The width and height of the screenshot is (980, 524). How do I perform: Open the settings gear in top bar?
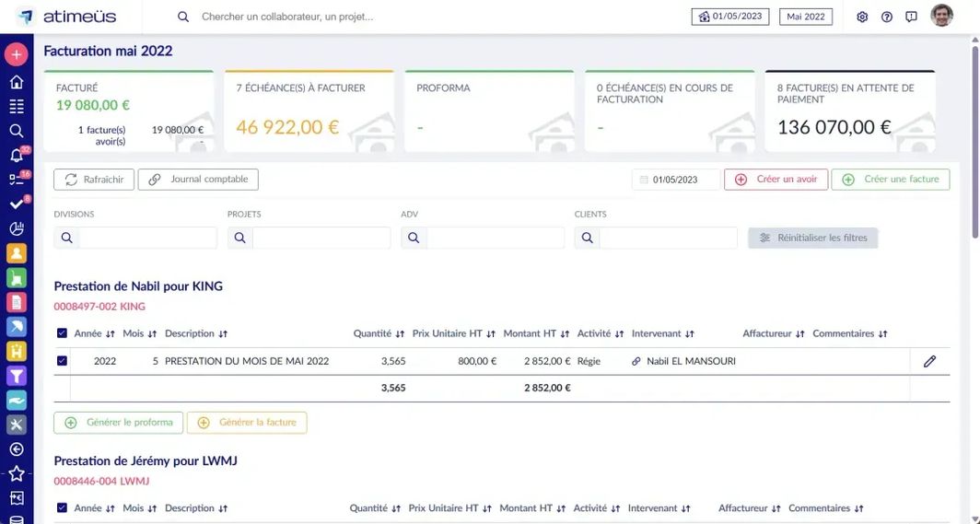coord(862,17)
